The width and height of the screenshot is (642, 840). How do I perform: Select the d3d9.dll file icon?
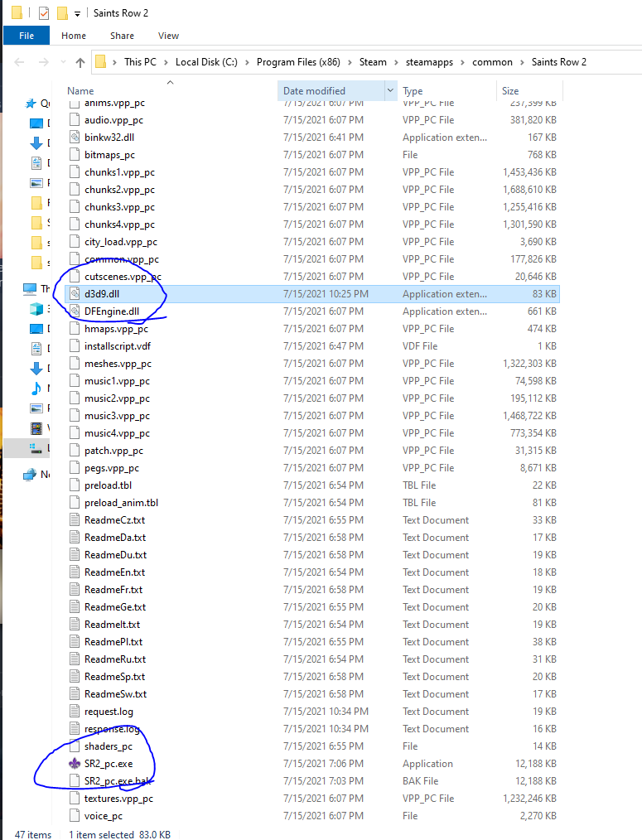[x=75, y=293]
